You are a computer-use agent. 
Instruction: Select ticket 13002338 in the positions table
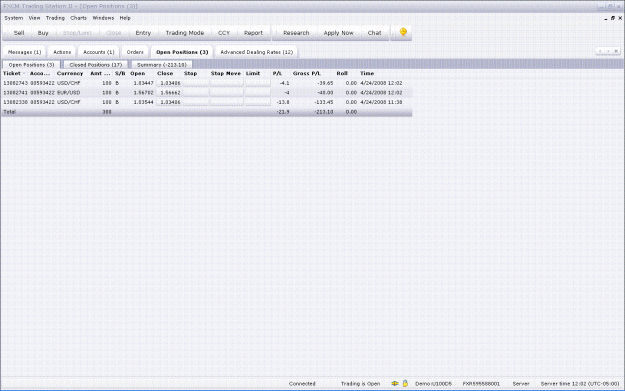coord(16,102)
